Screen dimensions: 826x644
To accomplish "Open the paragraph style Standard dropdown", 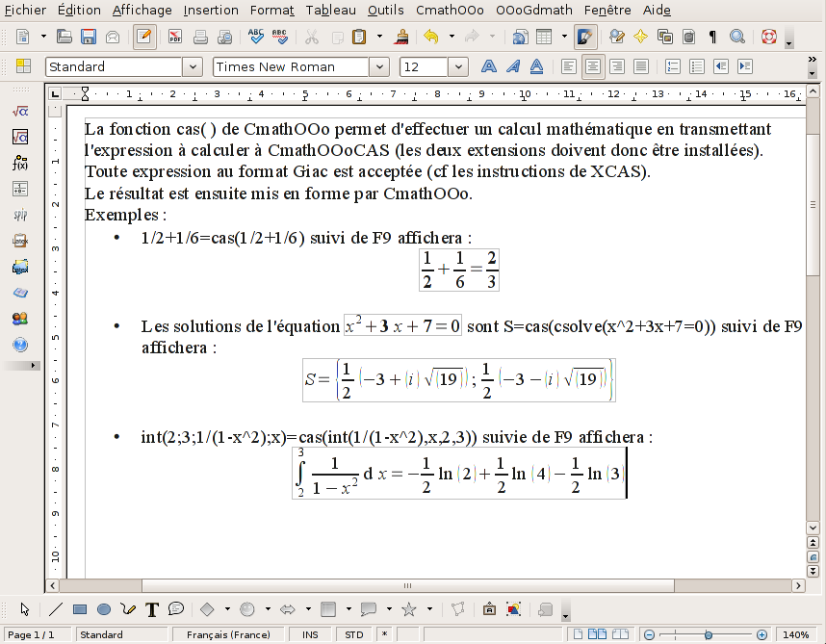I will coord(193,66).
